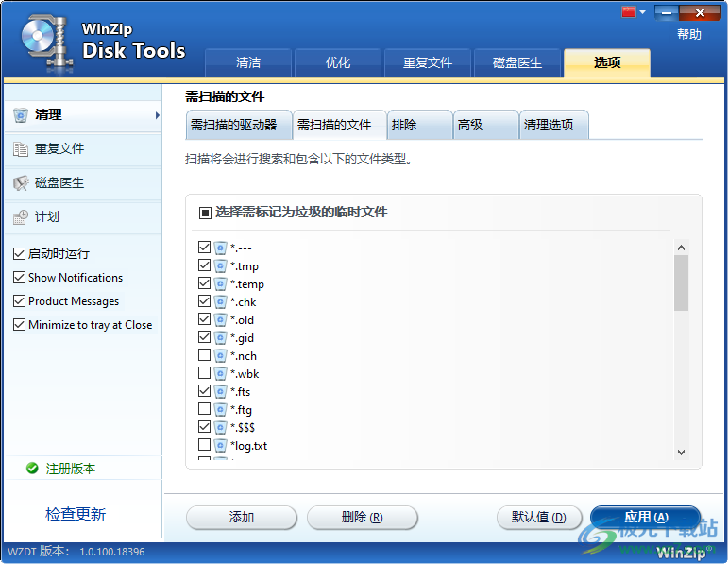
Task: Click the bin icon next to *.wbk
Action: tap(221, 374)
